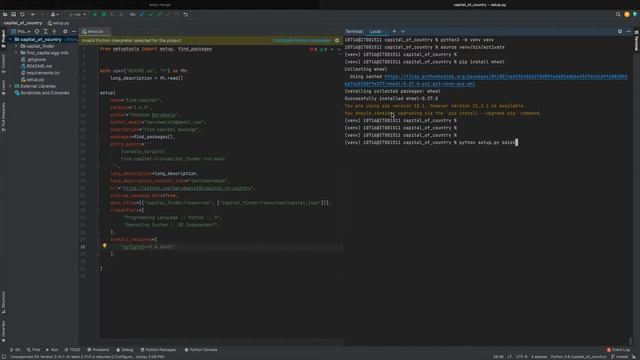Click Select Opened File target icon in Project panel
Screen dimensions: 640x360
point(37,31)
